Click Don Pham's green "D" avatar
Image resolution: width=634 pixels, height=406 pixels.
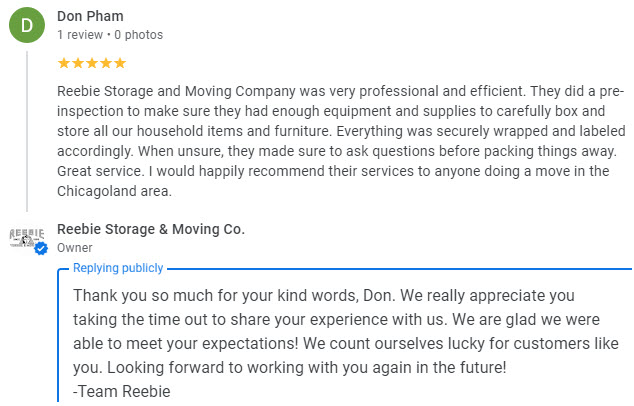tap(27, 26)
